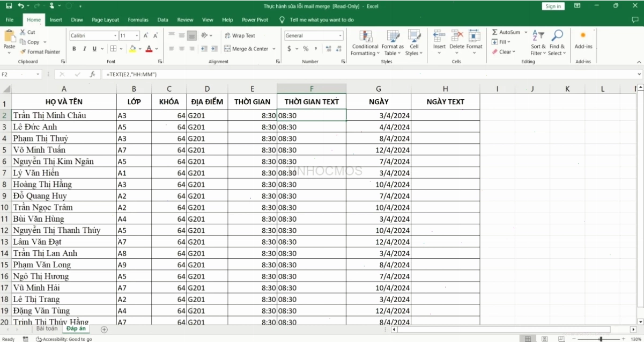Open Format as Table gallery
This screenshot has height=343, width=644.
(x=393, y=43)
